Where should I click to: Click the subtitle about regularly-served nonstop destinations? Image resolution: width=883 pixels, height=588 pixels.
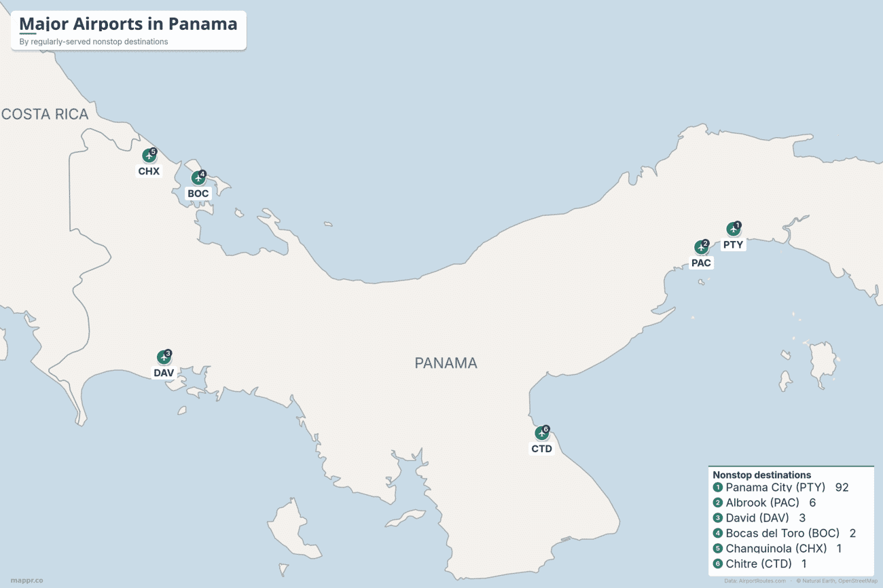click(94, 41)
